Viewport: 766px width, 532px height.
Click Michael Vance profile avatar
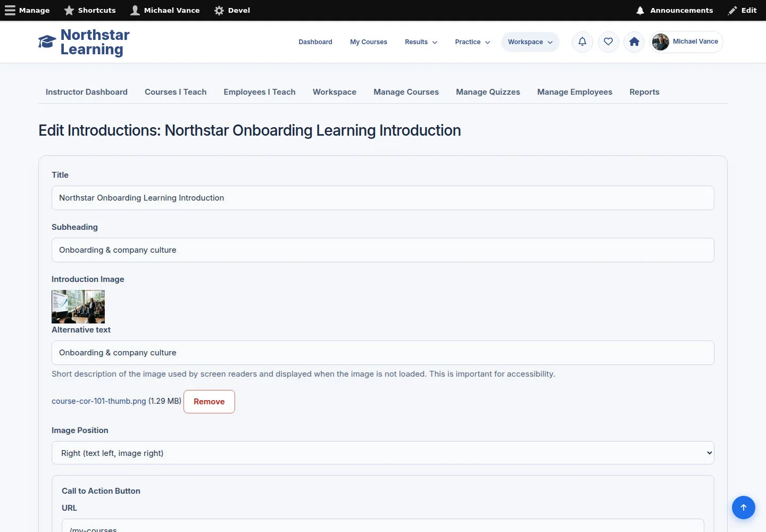661,42
